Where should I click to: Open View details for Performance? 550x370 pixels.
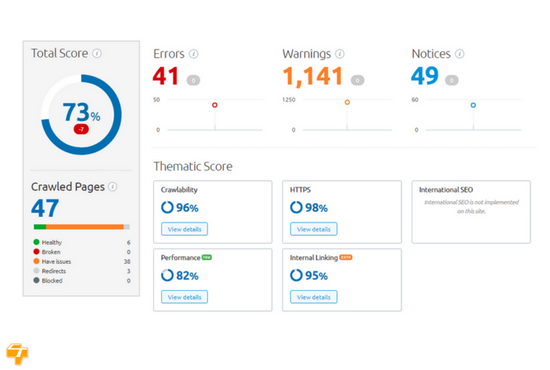[185, 297]
